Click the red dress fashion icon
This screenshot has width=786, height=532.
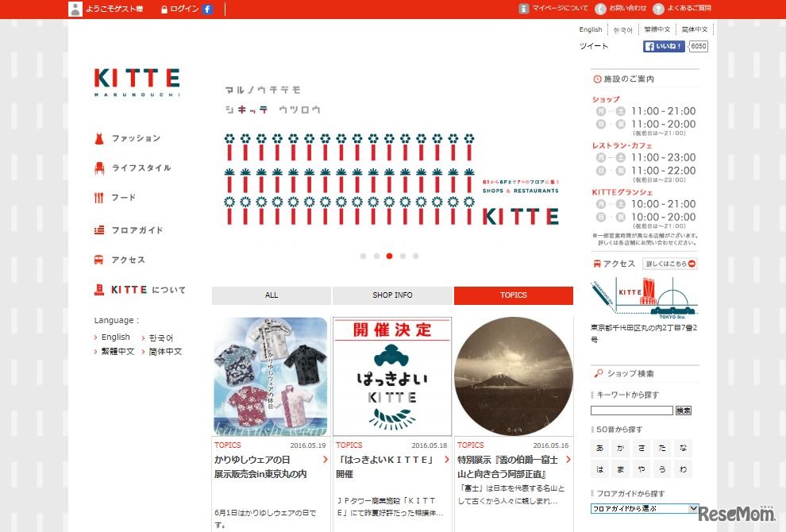(99, 138)
